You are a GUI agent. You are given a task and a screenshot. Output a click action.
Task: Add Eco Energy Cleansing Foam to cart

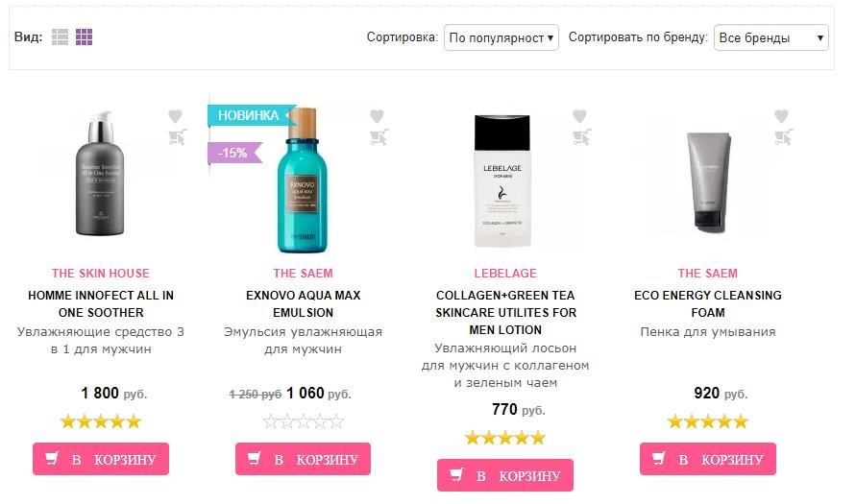pyautogui.click(x=708, y=459)
